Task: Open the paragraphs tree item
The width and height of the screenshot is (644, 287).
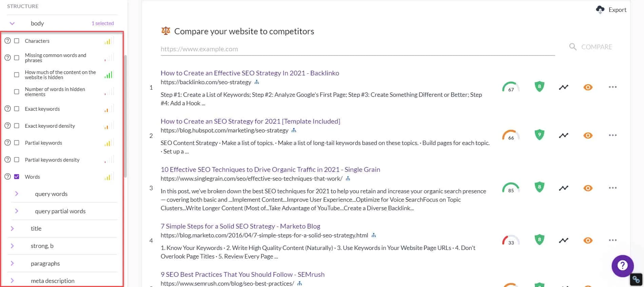Action: (x=12, y=263)
